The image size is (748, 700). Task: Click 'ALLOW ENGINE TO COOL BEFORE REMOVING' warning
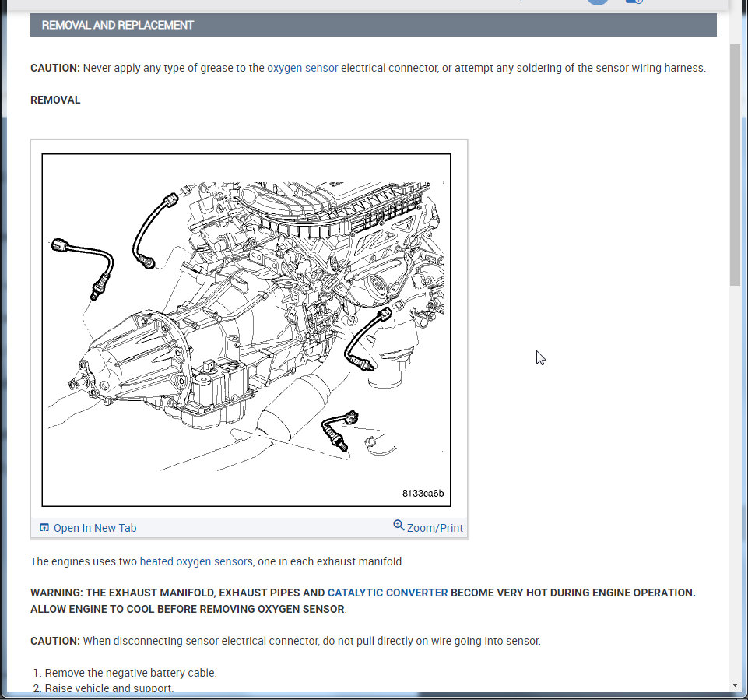(x=188, y=610)
